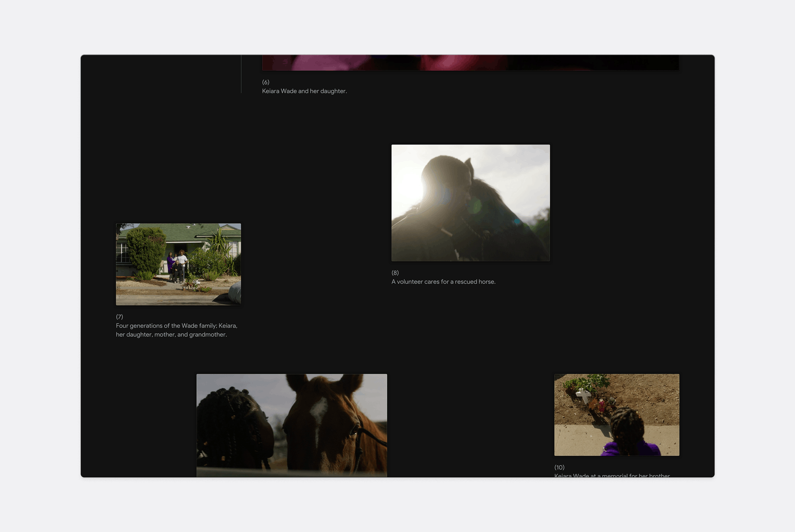Click the braided-hair girl beside the brown horse
The image size is (795, 532).
235,427
